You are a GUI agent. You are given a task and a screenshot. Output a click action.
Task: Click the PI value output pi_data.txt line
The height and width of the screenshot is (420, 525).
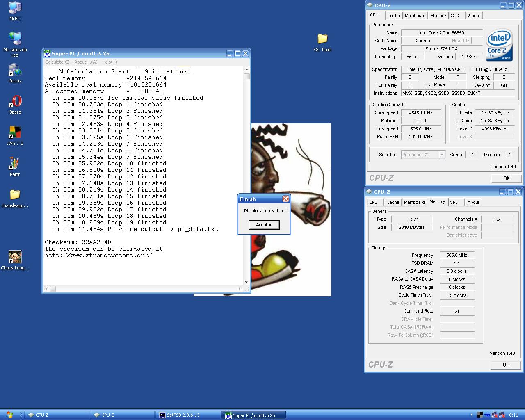point(135,229)
